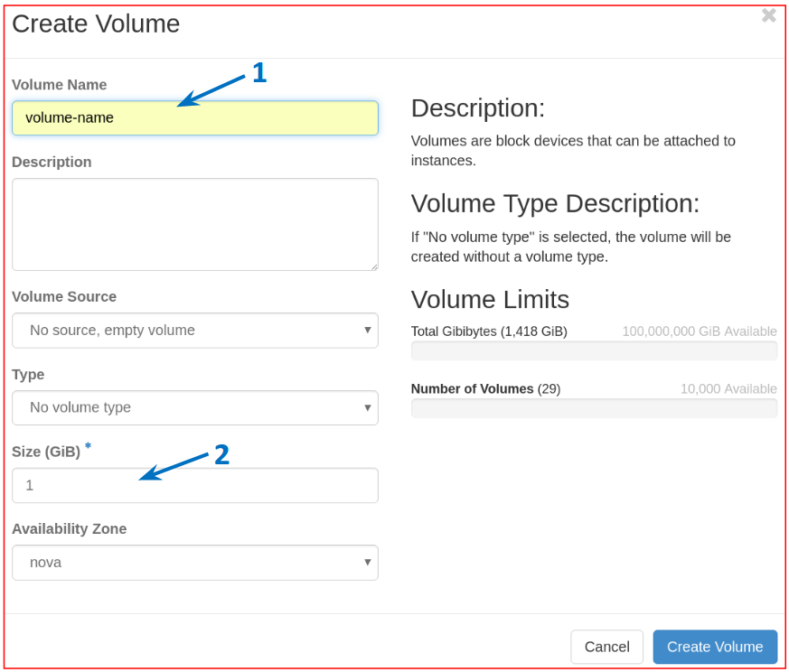Open the Volume Source dropdown
789x672 pixels.
coord(194,331)
